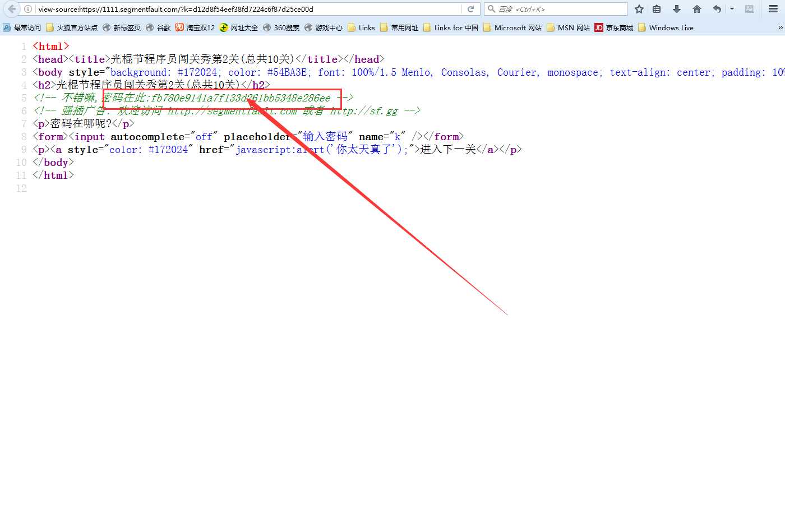785x532 pixels.
Task: Click the password hash comment on line 5
Action: [193, 98]
